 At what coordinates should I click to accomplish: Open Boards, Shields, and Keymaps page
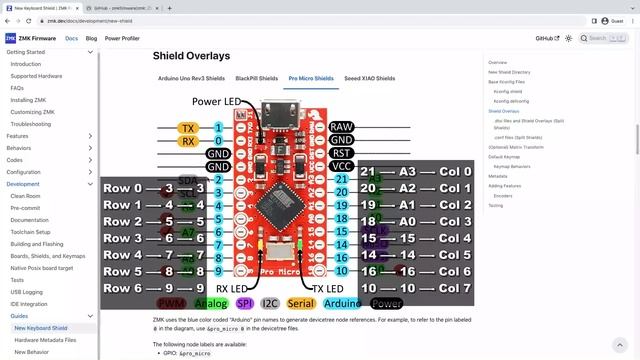[x=48, y=256]
